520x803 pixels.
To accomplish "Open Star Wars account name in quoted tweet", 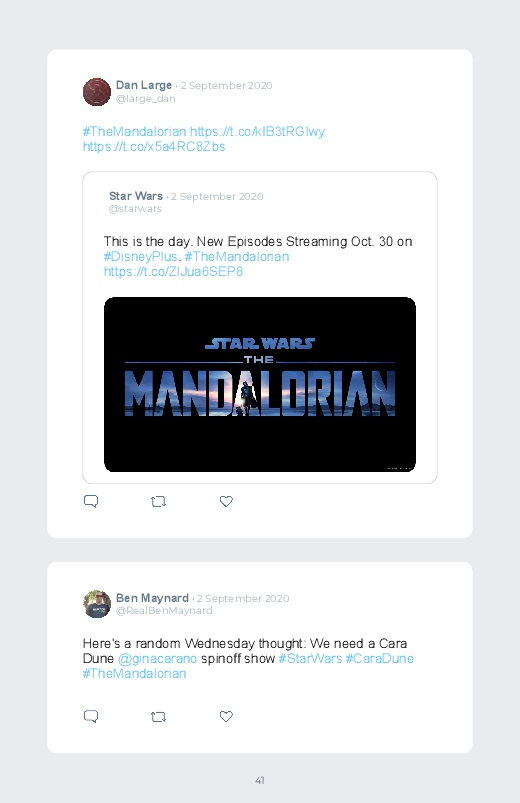I will pyautogui.click(x=136, y=196).
